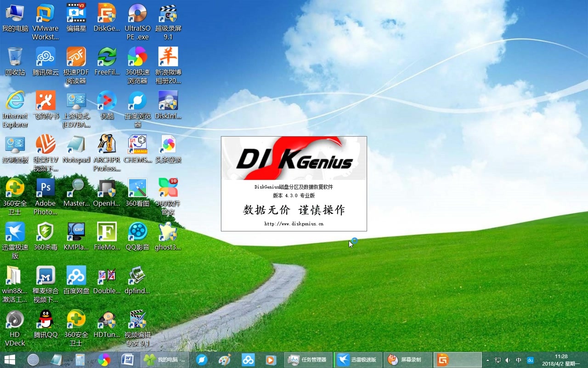
Task: Launch 迅雷极速版 from desktop
Action: (15, 240)
